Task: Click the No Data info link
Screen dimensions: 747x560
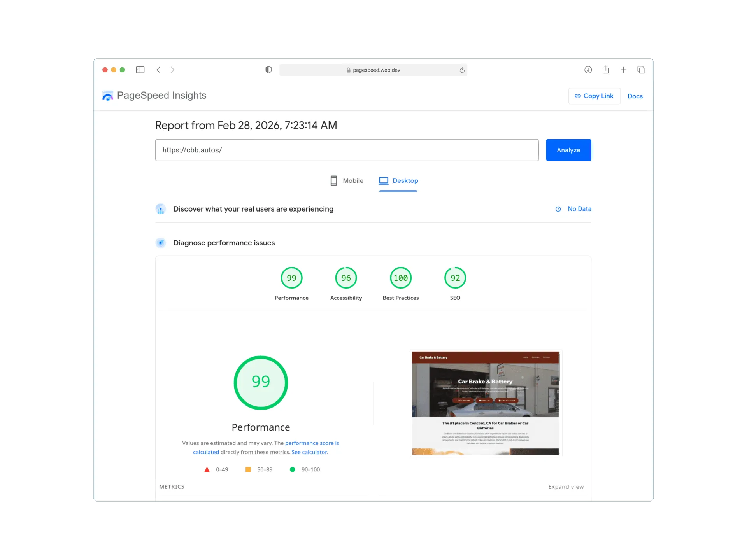Action: pos(573,209)
